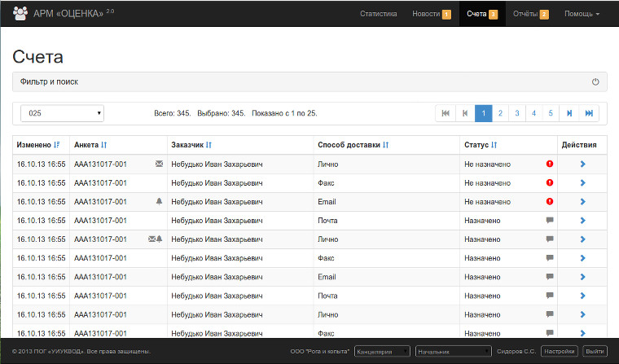The image size is (619, 364).
Task: Sort table by Заказчик column icon
Action: 209,145
